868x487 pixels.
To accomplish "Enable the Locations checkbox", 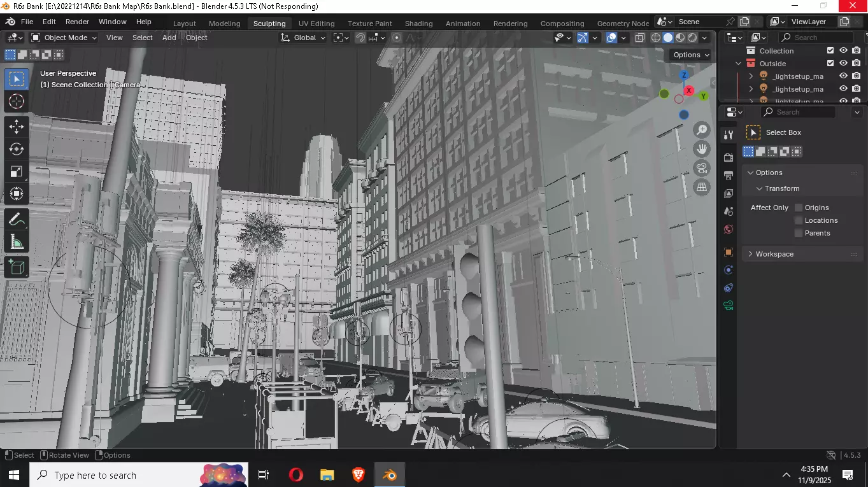I will 799,220.
